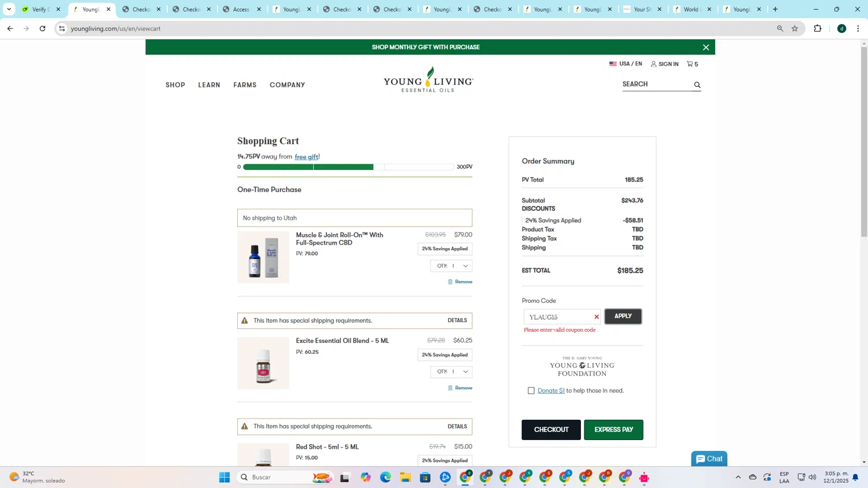Open Microsoft Store from taskbar
The image size is (868, 488).
coord(425,477)
